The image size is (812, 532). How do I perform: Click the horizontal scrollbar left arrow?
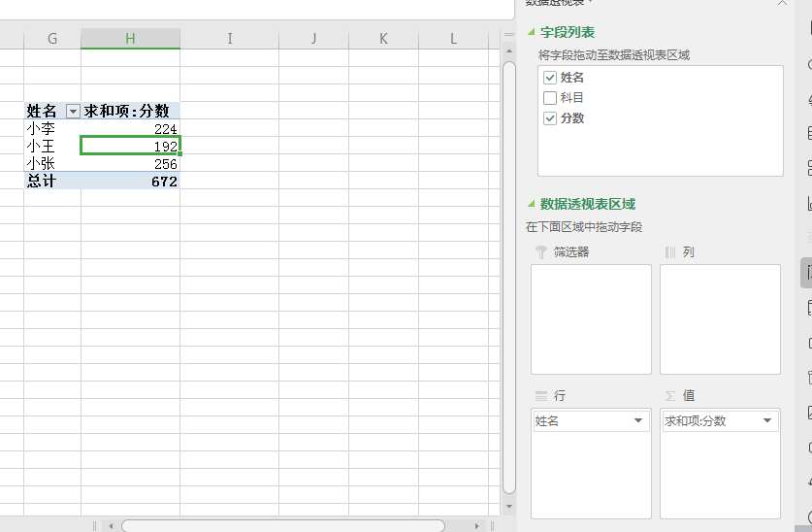point(111,526)
